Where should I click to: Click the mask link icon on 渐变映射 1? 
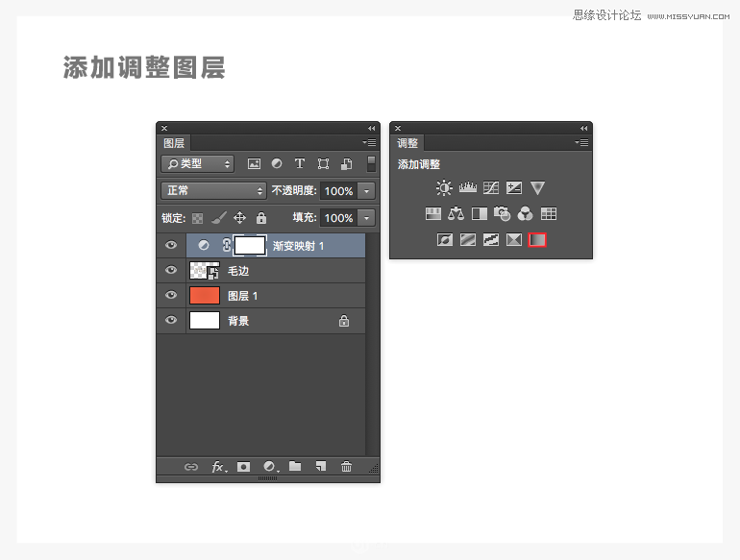[227, 245]
